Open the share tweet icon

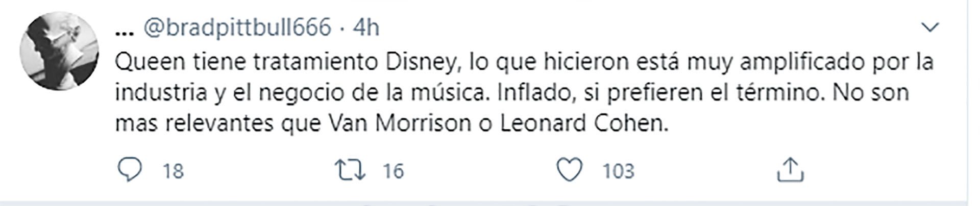click(x=790, y=170)
